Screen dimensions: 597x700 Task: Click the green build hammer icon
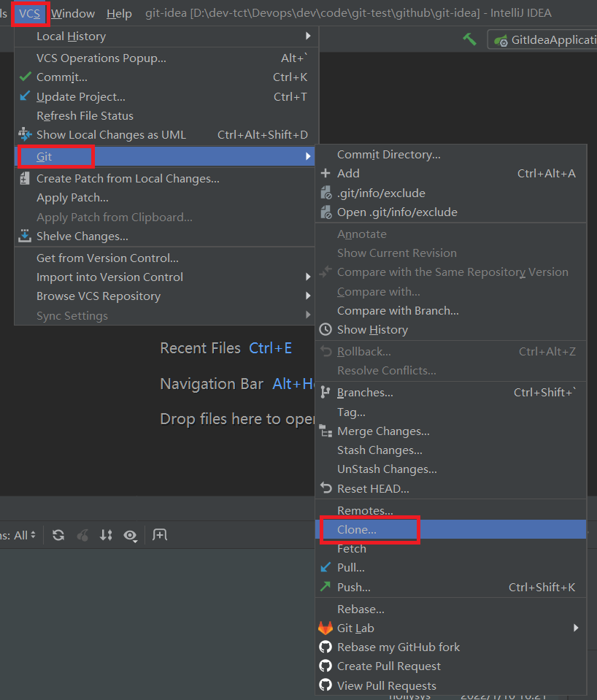[x=469, y=39]
